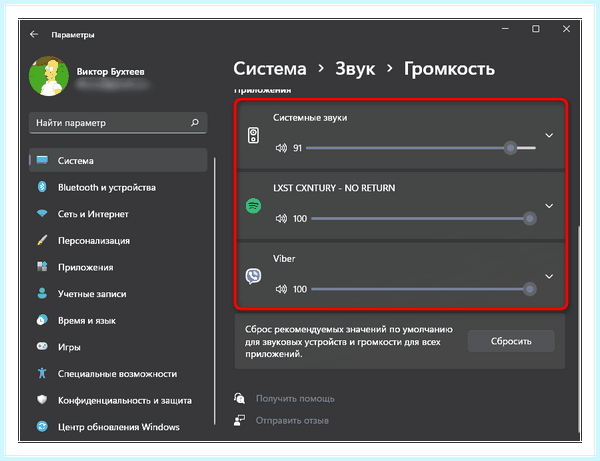Open Время и язык settings label
The image size is (600, 461).
(86, 321)
